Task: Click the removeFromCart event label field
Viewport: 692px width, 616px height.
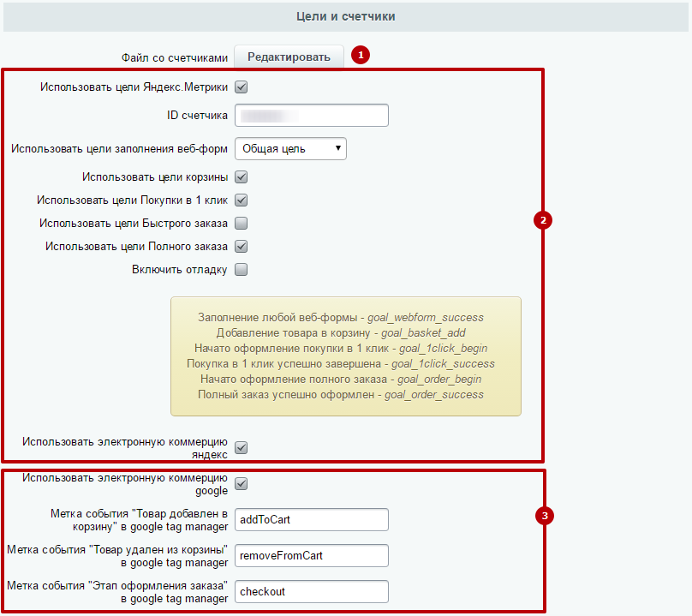Action: 312,555
